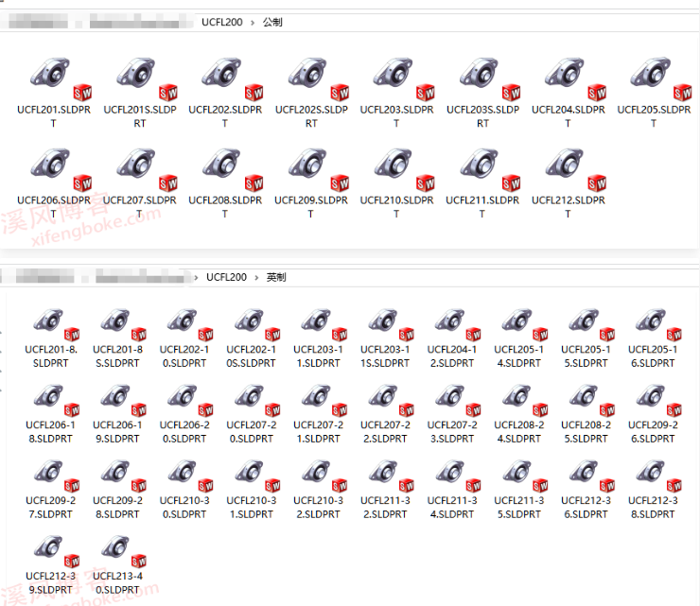Expand the chevron before UCFL200 in the lower window's breadcrumb
Image resolution: width=700 pixels, height=606 pixels.
tap(196, 278)
